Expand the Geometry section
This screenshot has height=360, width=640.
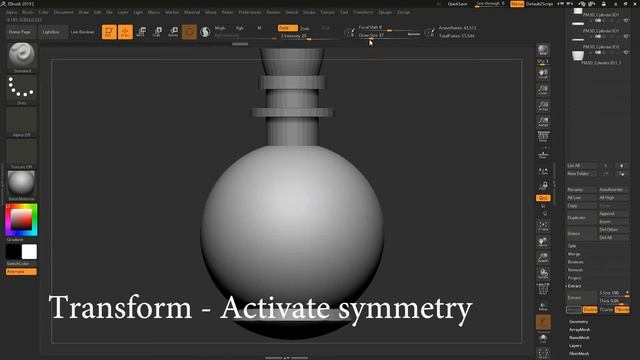pos(578,322)
